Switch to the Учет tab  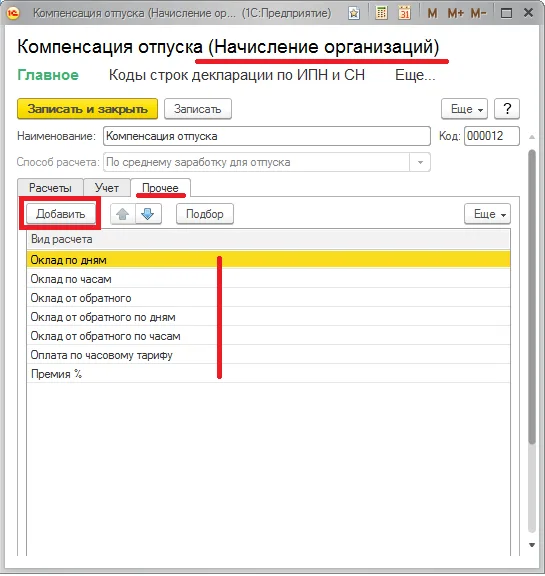coord(107,188)
